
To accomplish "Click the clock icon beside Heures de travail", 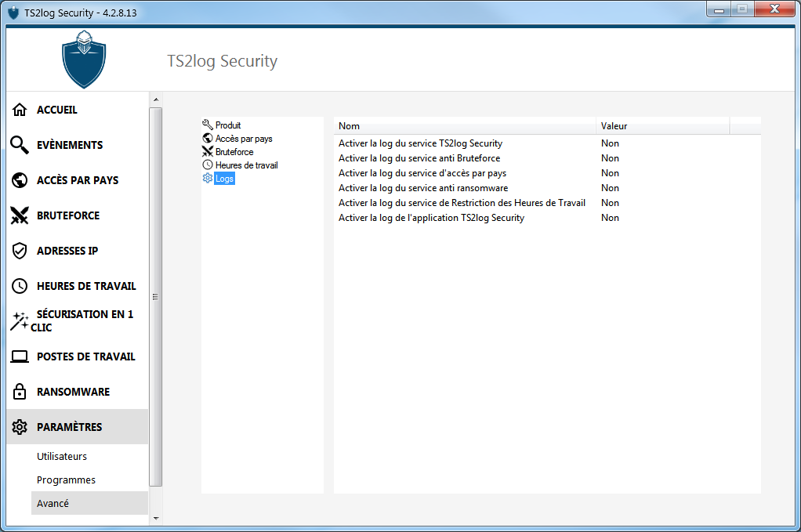I will [x=20, y=286].
